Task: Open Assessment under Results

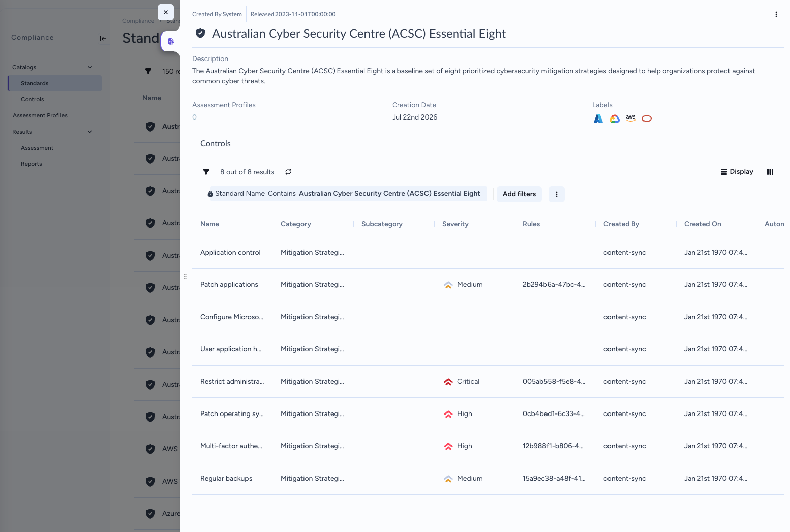Action: tap(37, 148)
